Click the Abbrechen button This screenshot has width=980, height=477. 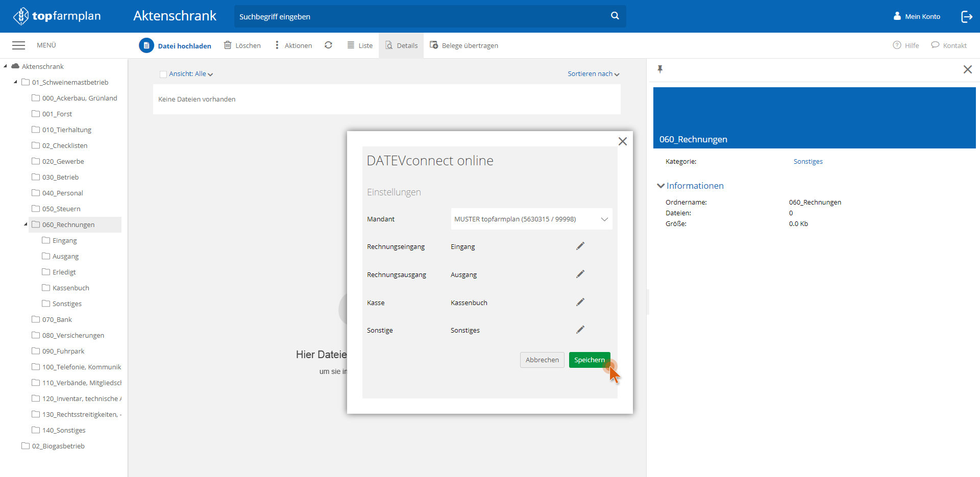tap(542, 360)
